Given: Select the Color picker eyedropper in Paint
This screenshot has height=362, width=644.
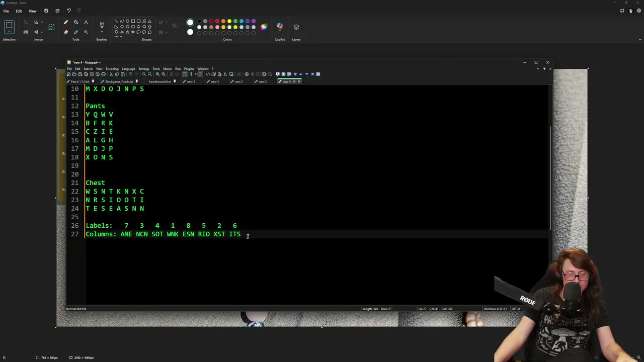Looking at the screenshot, I should coord(76,32).
